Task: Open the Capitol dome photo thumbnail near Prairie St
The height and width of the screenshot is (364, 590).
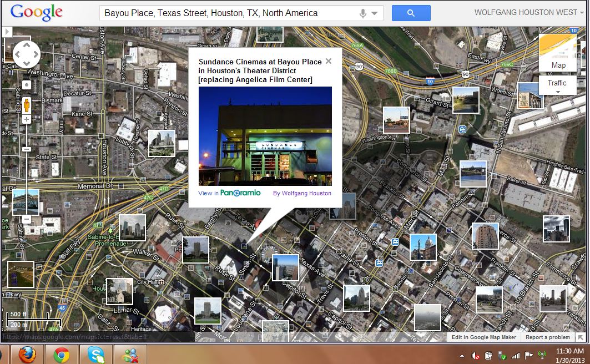Action: [423, 247]
